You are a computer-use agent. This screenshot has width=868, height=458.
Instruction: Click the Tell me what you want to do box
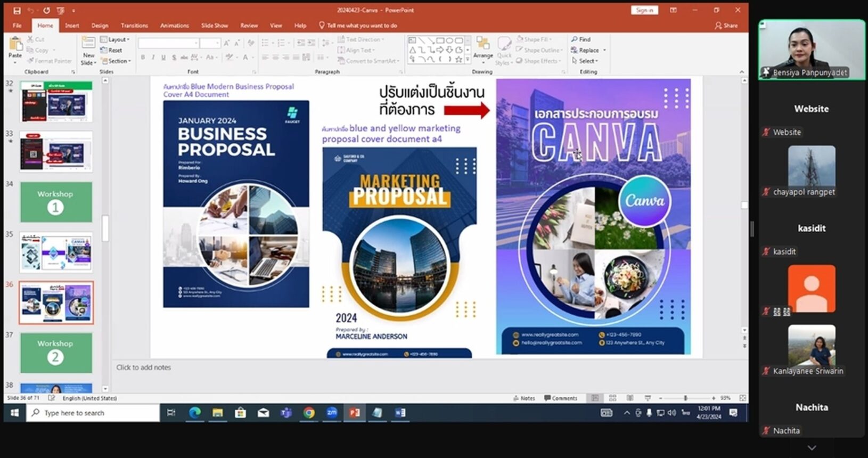coord(358,26)
